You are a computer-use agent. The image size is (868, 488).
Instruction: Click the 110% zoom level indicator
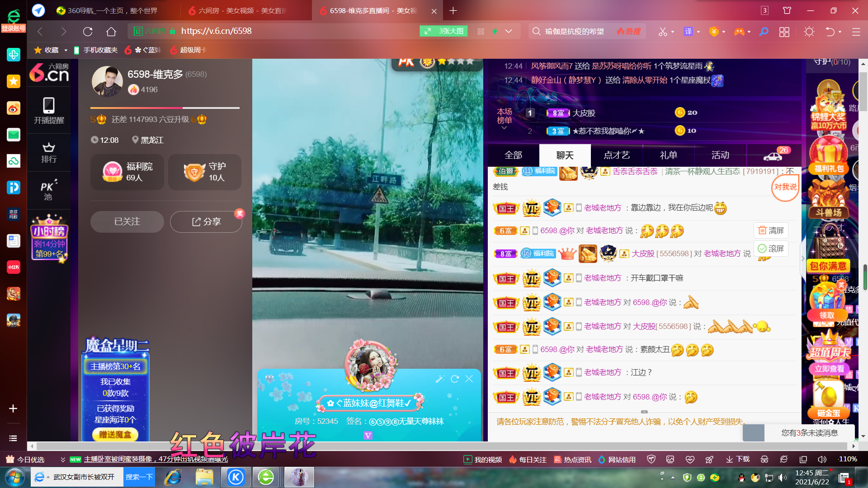[x=847, y=459]
